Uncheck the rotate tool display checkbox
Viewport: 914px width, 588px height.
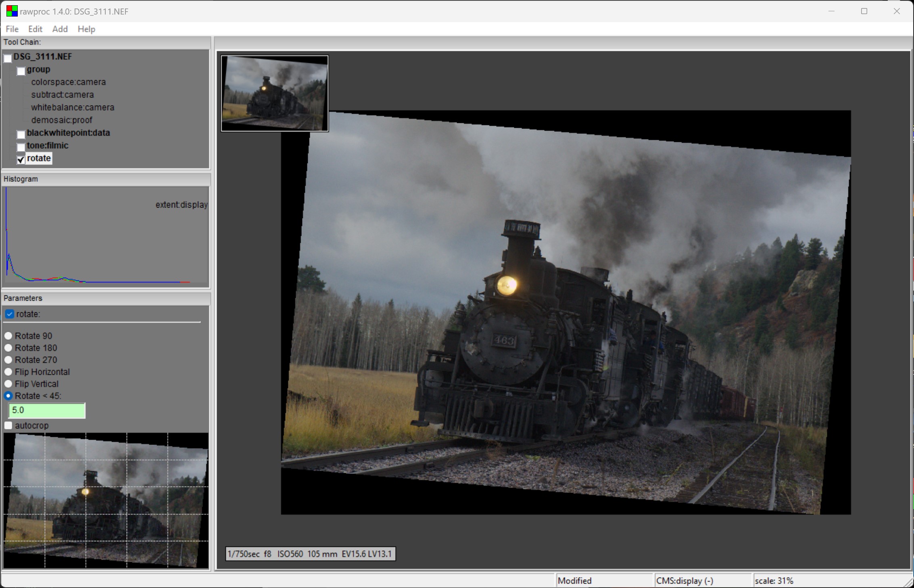pyautogui.click(x=21, y=160)
